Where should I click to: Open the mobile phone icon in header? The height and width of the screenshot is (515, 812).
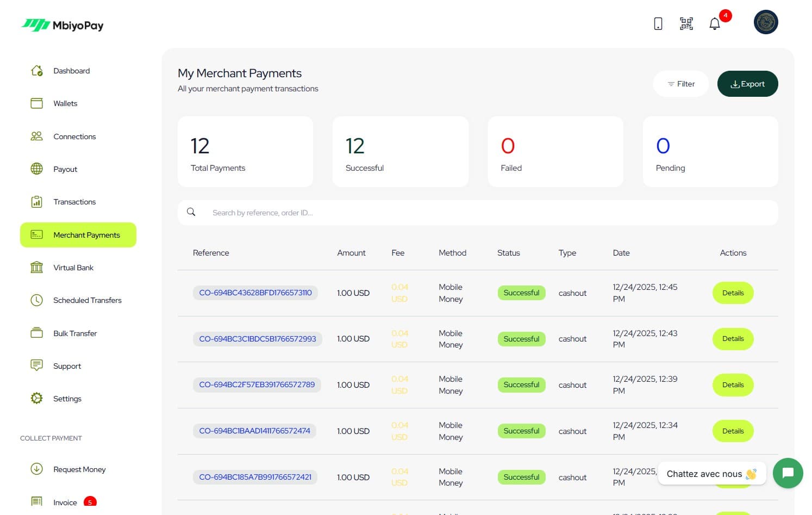[x=658, y=23]
